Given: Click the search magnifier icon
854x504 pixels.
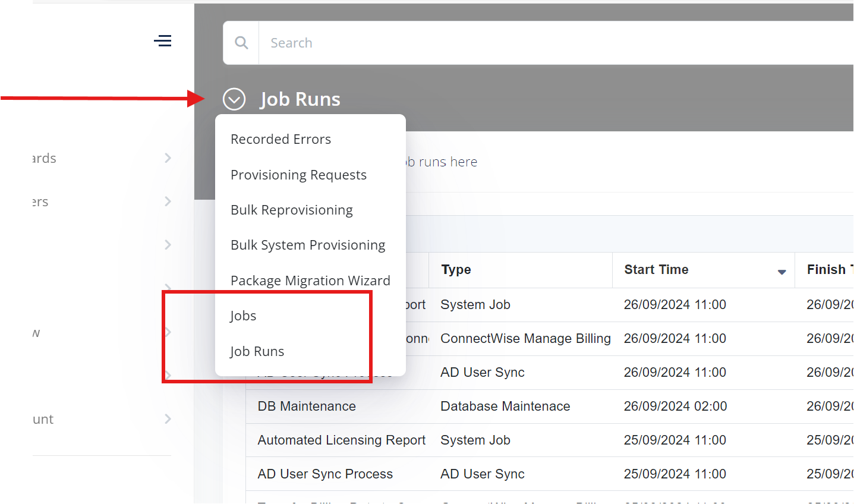Looking at the screenshot, I should pyautogui.click(x=241, y=42).
